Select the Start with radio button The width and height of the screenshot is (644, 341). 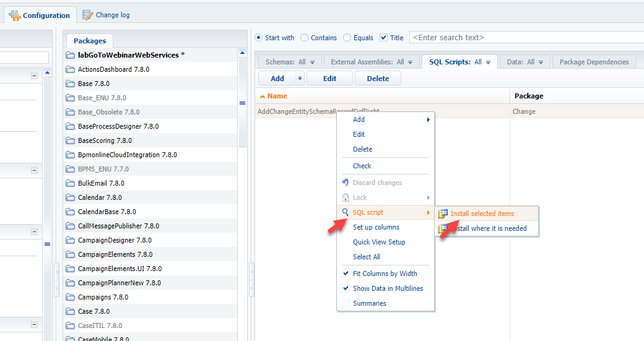point(259,37)
